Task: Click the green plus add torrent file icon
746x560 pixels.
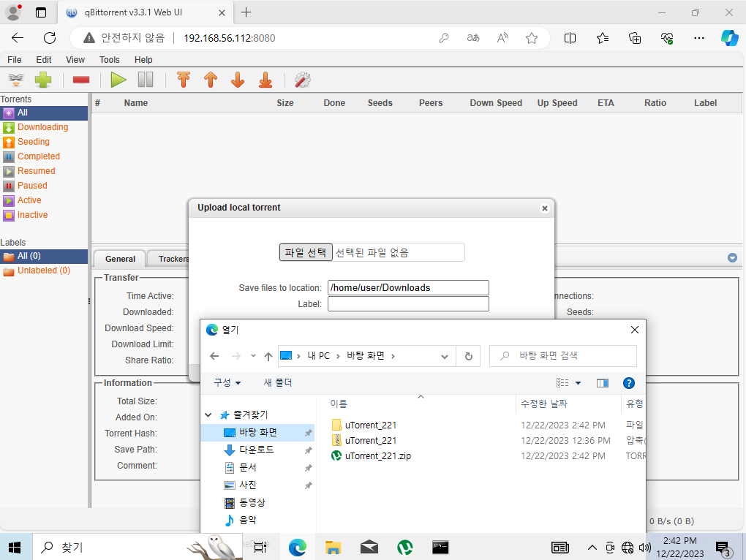Action: [x=43, y=80]
